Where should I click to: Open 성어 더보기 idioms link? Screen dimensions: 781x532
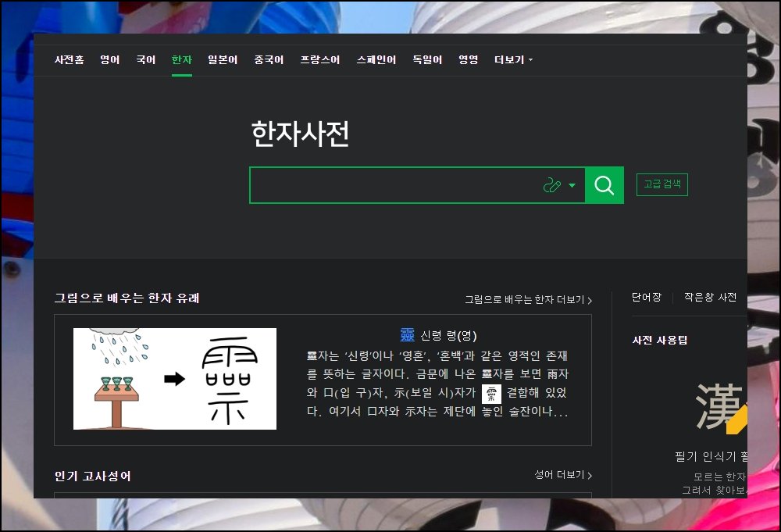point(563,475)
